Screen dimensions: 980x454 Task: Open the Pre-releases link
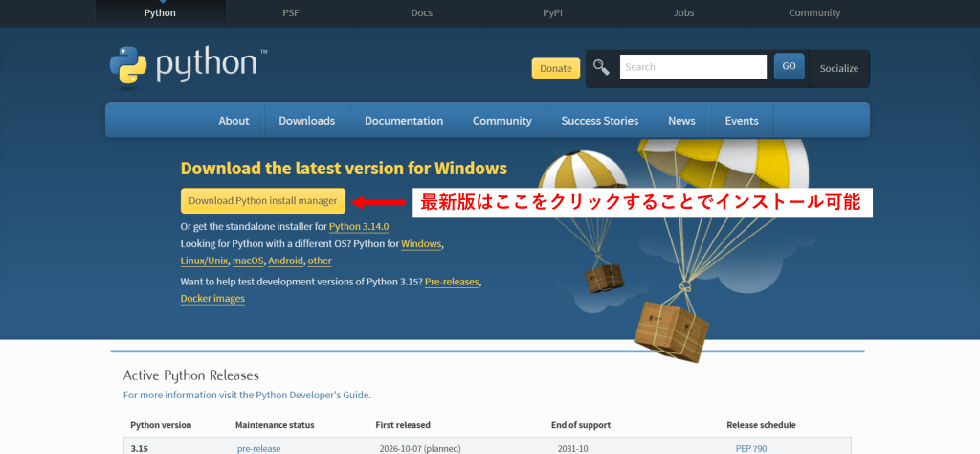click(x=452, y=282)
